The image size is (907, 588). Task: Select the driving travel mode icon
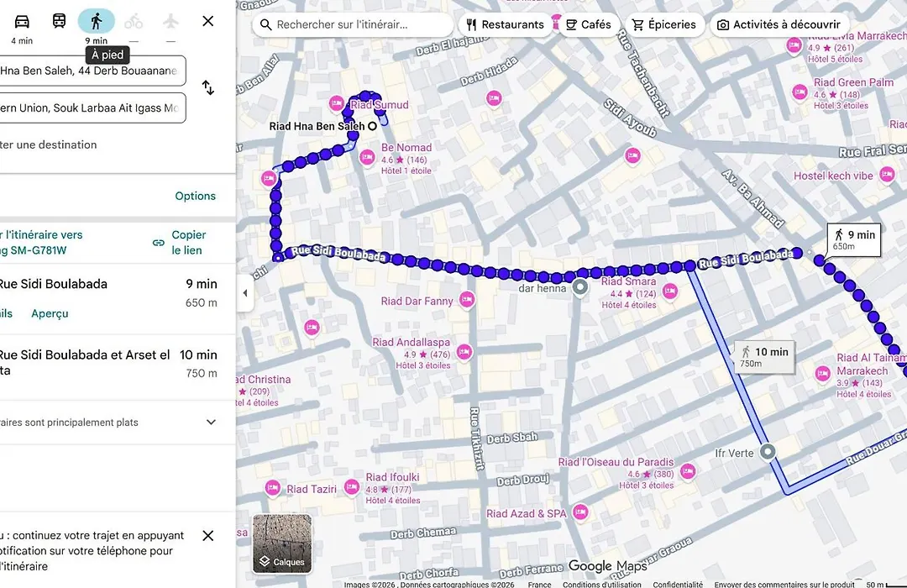click(22, 21)
